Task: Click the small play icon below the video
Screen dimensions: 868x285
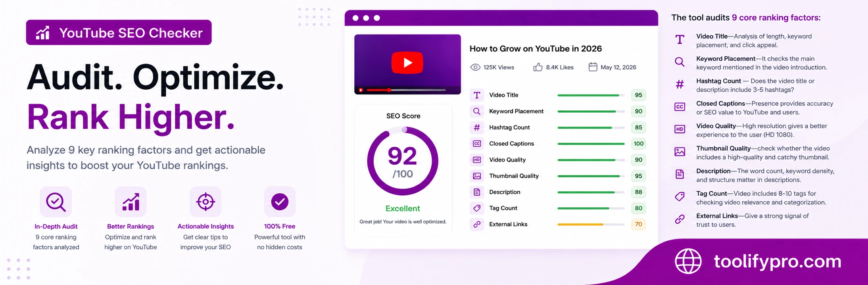Action: pyautogui.click(x=361, y=90)
